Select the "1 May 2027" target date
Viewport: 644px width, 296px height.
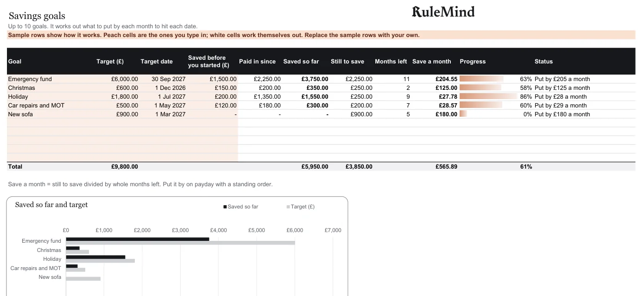170,106
